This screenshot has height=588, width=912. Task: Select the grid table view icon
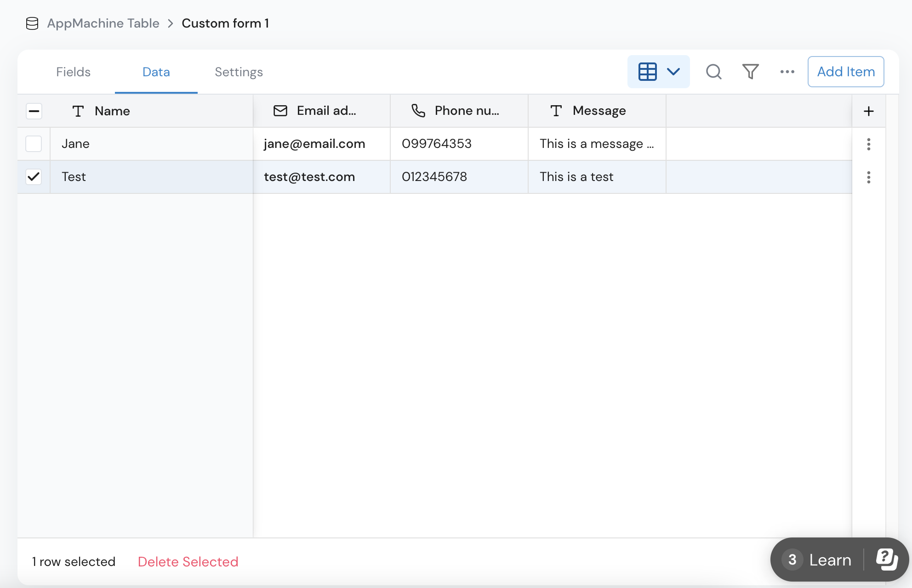pyautogui.click(x=647, y=72)
